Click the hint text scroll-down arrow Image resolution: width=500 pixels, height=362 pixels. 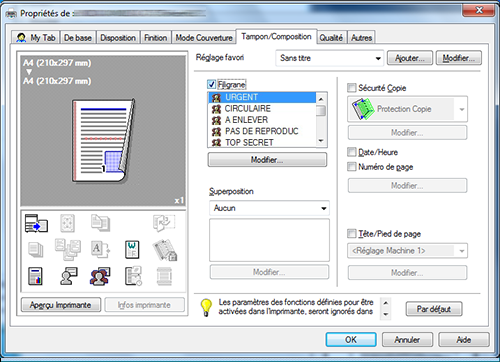(386, 314)
